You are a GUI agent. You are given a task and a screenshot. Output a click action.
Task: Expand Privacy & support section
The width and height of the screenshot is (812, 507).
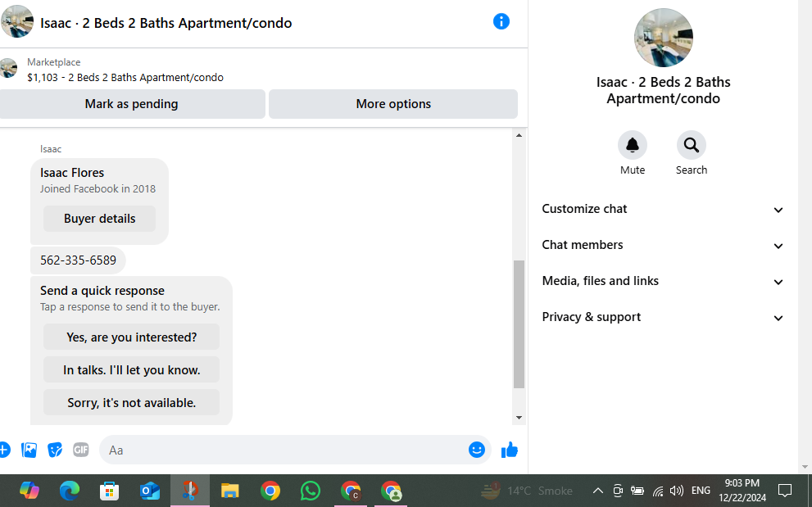[662, 317]
